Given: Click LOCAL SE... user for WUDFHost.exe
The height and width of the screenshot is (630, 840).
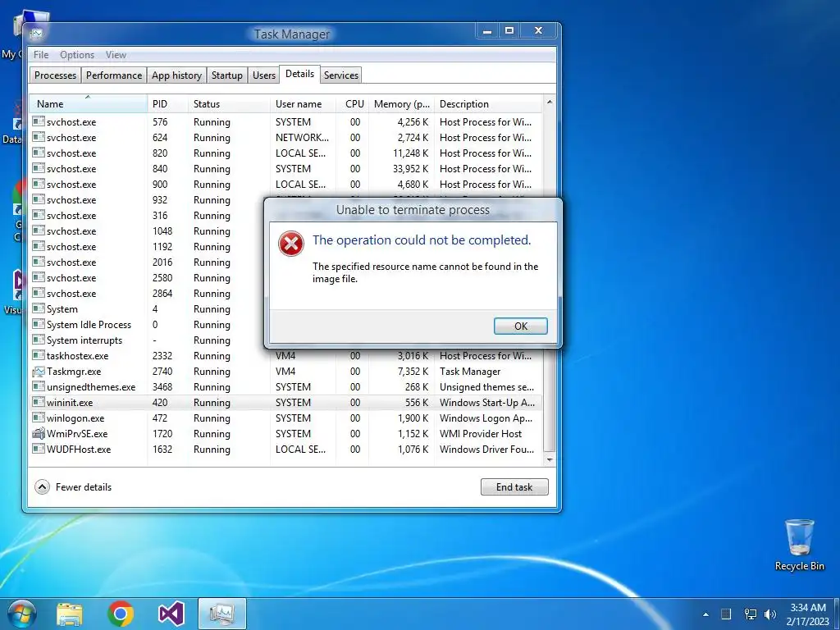Looking at the screenshot, I should (x=300, y=449).
